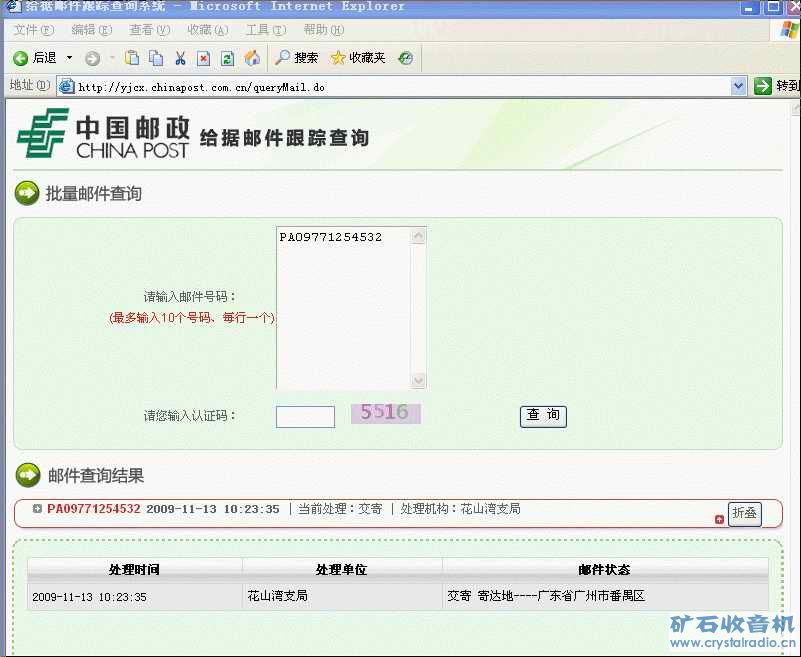801x657 pixels.
Task: Click the red 最多输入10个号码 hint text
Action: pos(193,318)
